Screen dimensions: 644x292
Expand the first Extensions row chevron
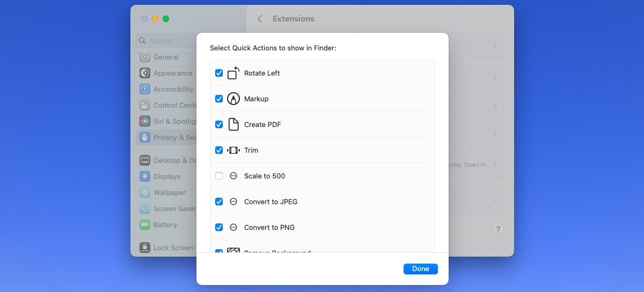click(495, 47)
